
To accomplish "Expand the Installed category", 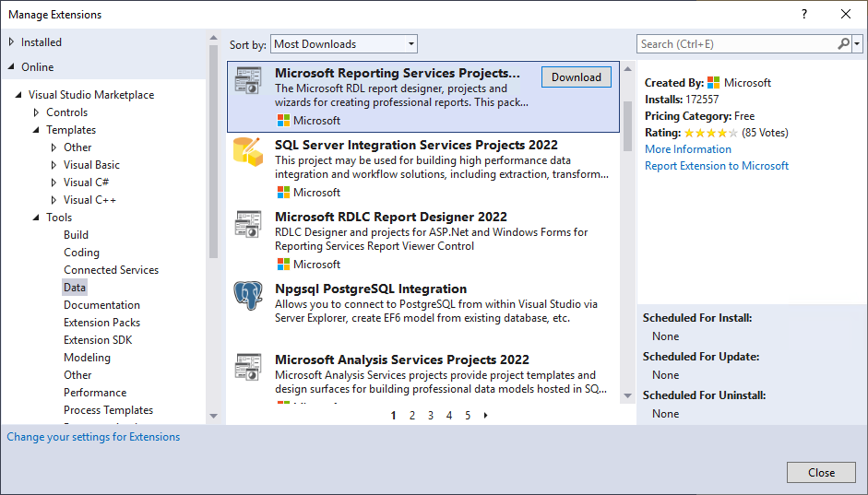I will tap(12, 42).
